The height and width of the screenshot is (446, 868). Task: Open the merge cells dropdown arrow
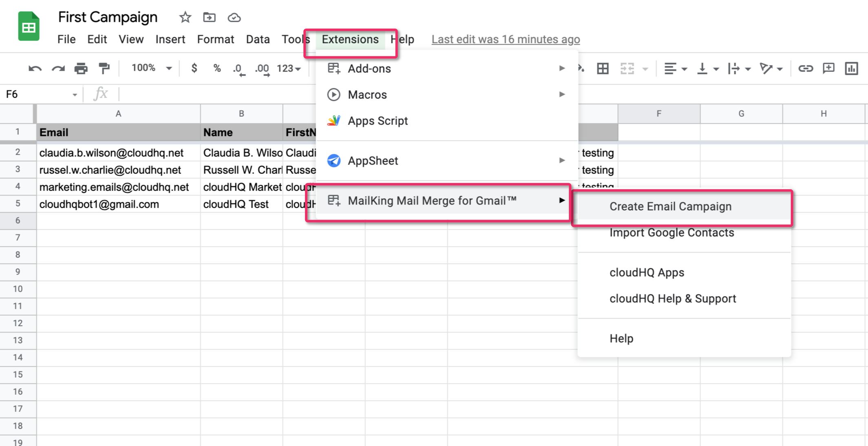(645, 69)
